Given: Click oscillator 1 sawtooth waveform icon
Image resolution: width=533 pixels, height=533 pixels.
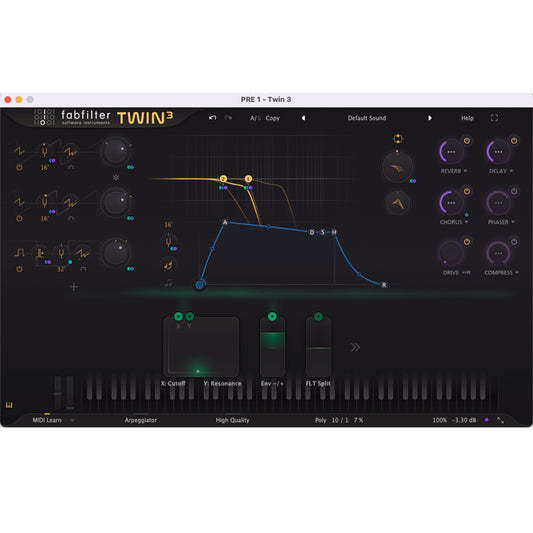Looking at the screenshot, I should [19, 151].
